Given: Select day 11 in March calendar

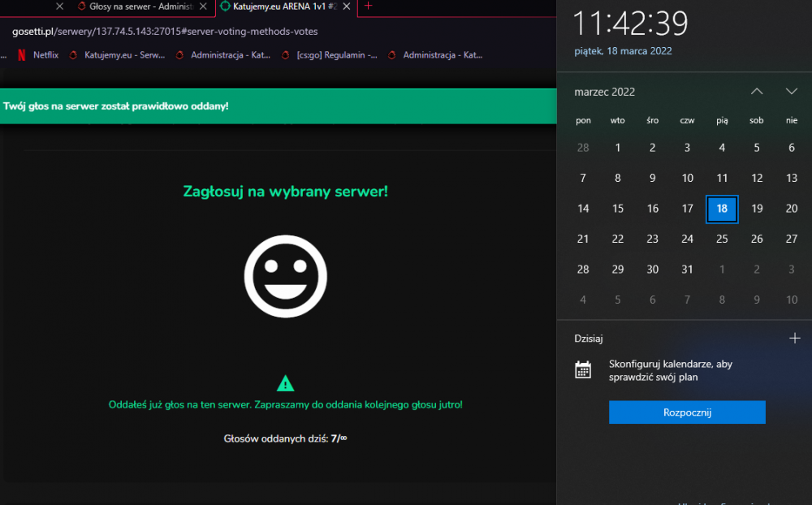Looking at the screenshot, I should point(722,178).
